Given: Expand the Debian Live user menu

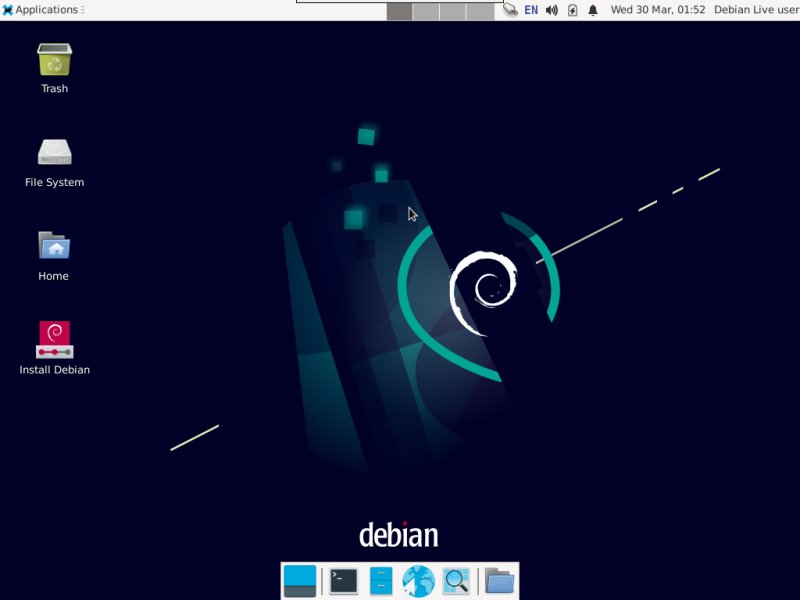Looking at the screenshot, I should 757,10.
